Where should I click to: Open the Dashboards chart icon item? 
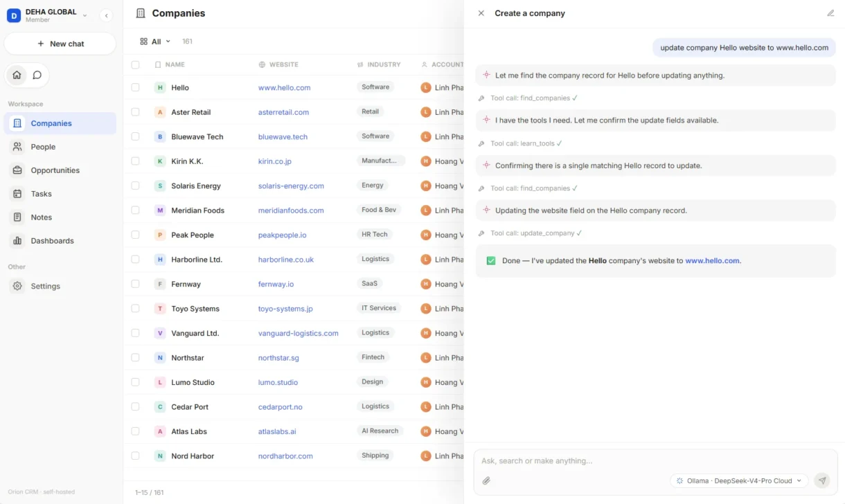pyautogui.click(x=52, y=241)
